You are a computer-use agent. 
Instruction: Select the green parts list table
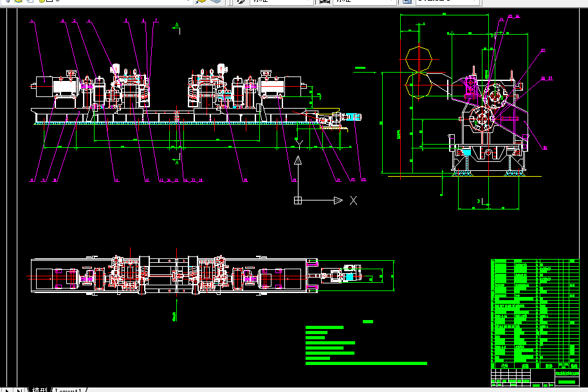coord(535,314)
